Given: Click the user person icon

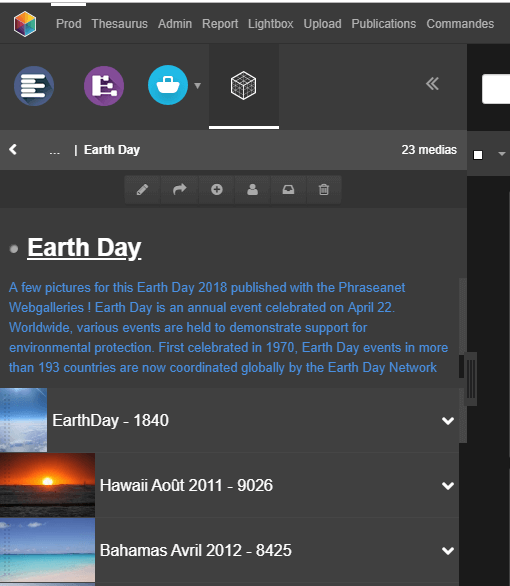Looking at the screenshot, I should (x=253, y=189).
